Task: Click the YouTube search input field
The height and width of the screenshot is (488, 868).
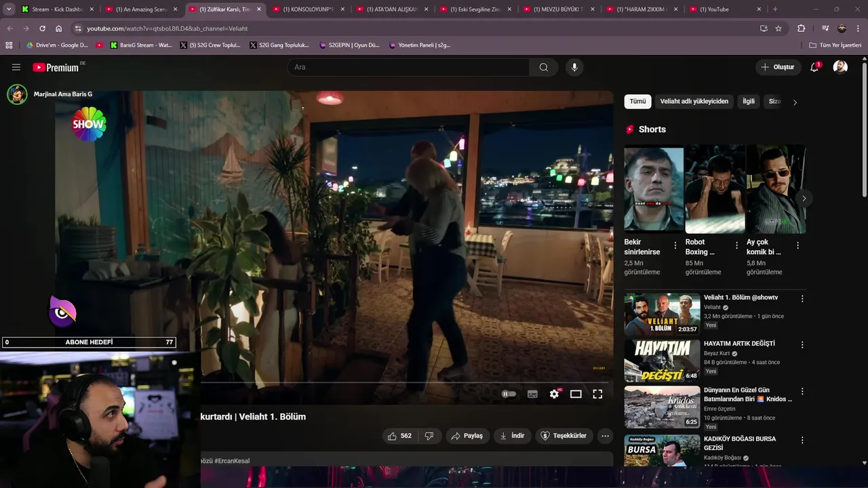Action: point(408,67)
